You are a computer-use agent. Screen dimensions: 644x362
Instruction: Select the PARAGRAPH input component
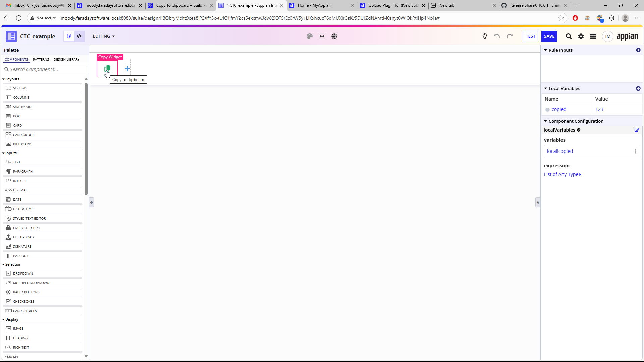tap(42, 172)
